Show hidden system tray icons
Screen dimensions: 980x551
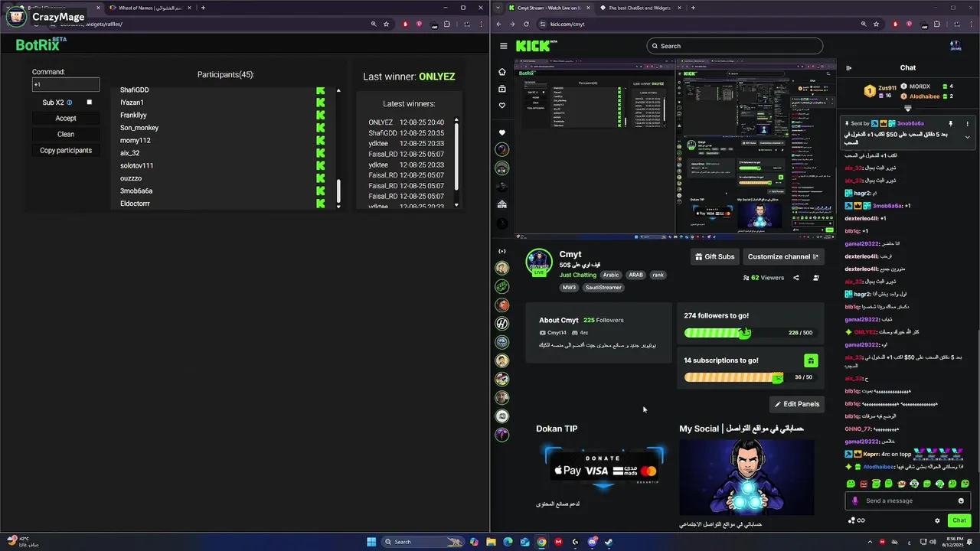tap(871, 542)
